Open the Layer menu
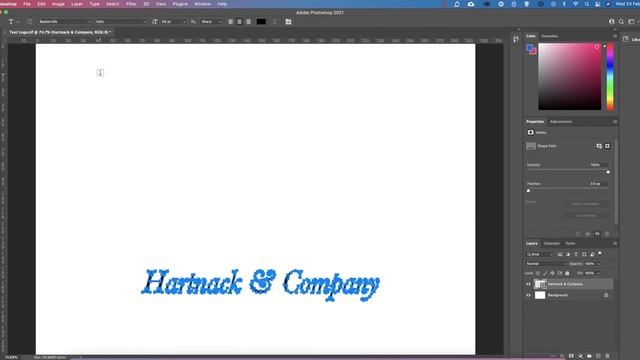640x360 pixels. click(77, 4)
